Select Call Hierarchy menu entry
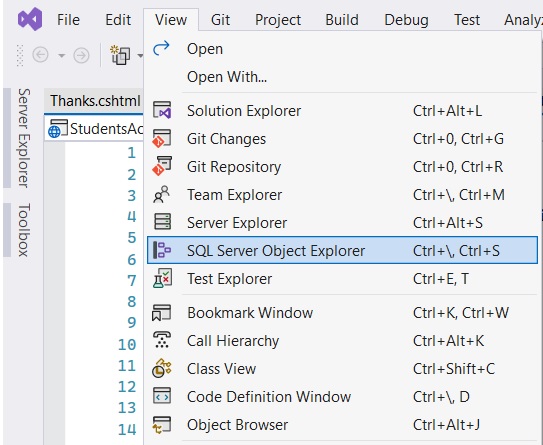This screenshot has width=543, height=445. click(x=342, y=341)
